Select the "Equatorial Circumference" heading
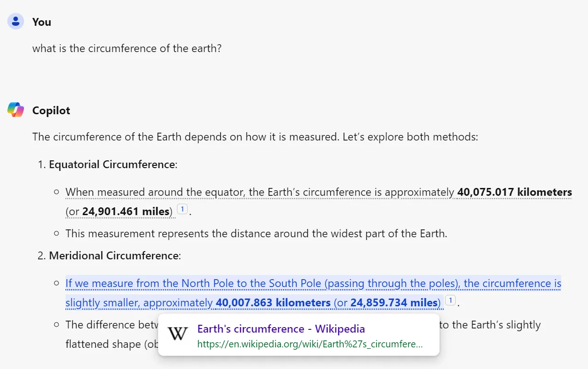Screen dimensions: 588x369 (x=112, y=164)
